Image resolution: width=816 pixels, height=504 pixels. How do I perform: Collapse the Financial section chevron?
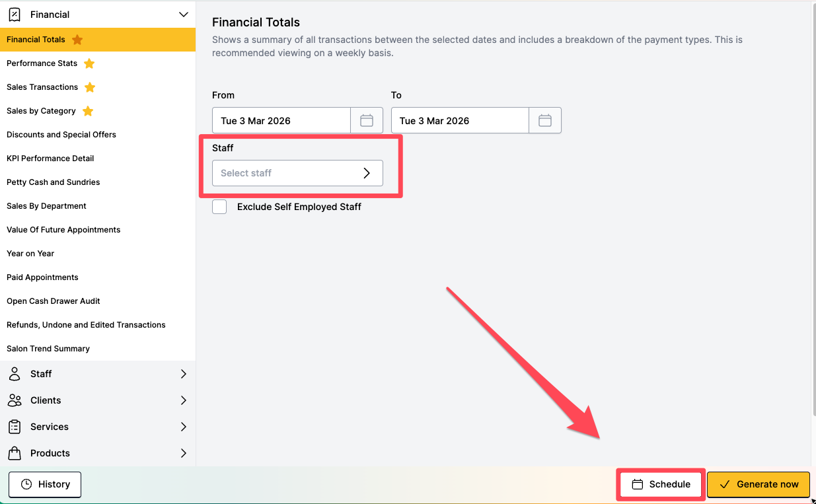tap(184, 15)
